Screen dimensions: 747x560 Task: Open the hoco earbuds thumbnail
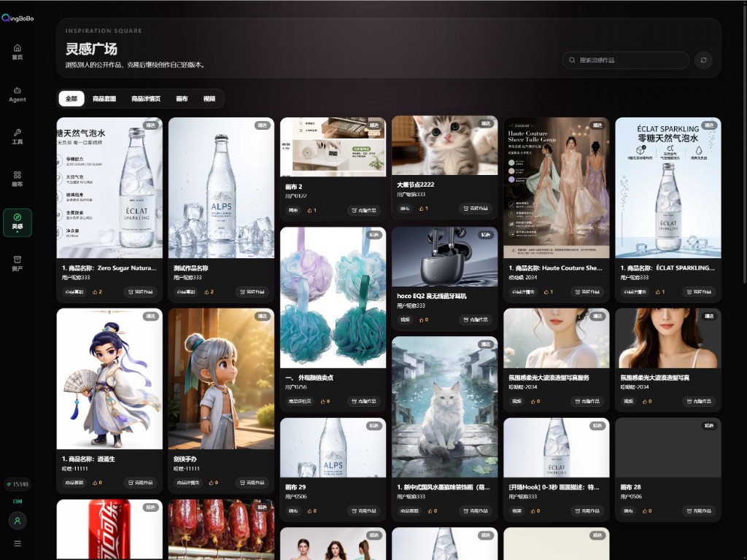point(444,257)
